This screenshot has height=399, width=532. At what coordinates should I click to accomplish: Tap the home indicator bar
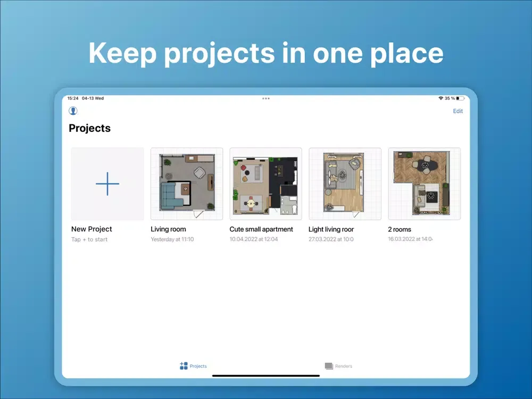[266, 376]
